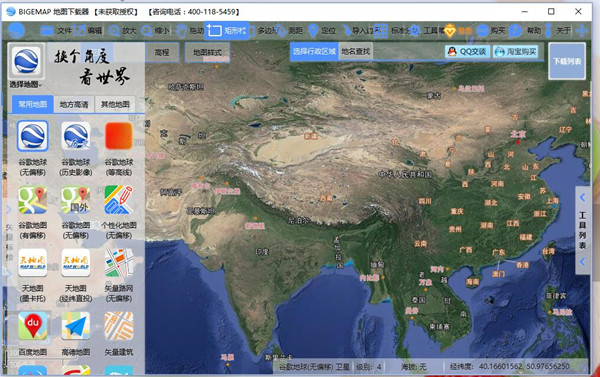Activate the 拖动 pan tool
This screenshot has width=600, height=377.
click(x=190, y=31)
